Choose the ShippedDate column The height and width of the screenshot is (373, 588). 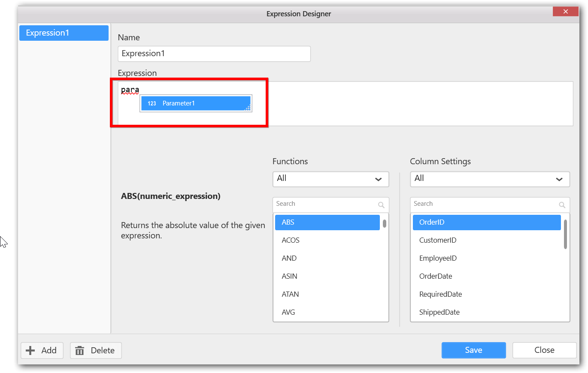click(x=439, y=313)
